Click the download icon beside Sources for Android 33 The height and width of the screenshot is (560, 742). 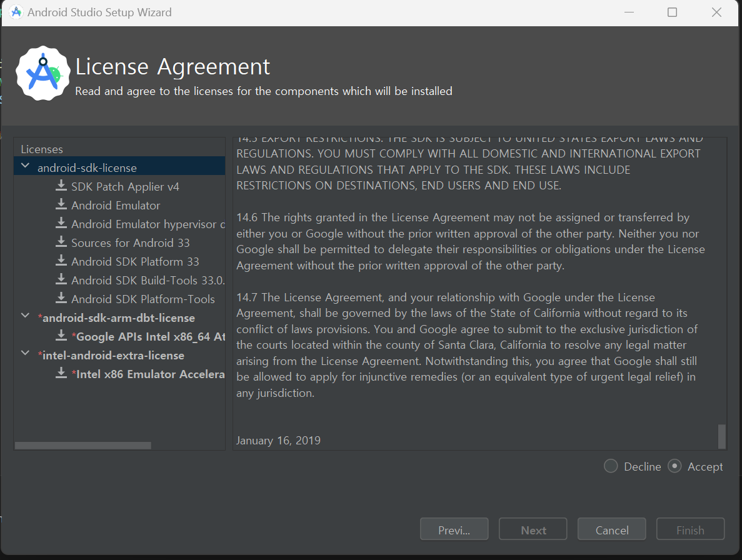61,242
